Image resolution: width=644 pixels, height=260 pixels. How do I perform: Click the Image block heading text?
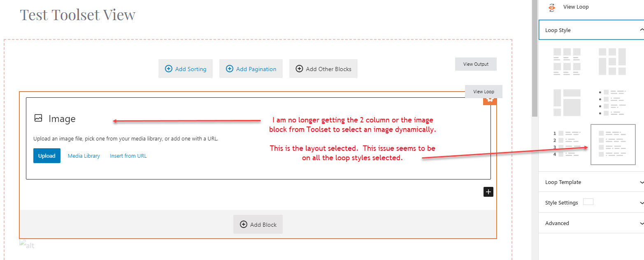click(62, 119)
